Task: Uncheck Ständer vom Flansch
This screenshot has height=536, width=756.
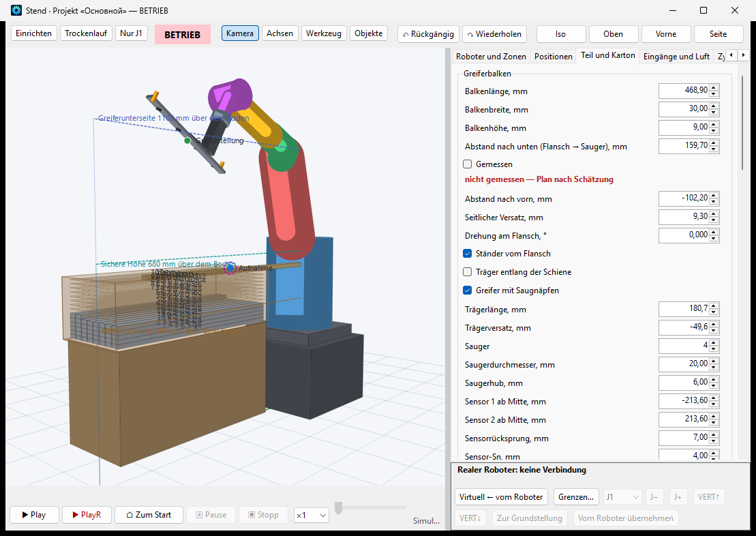Action: point(467,253)
